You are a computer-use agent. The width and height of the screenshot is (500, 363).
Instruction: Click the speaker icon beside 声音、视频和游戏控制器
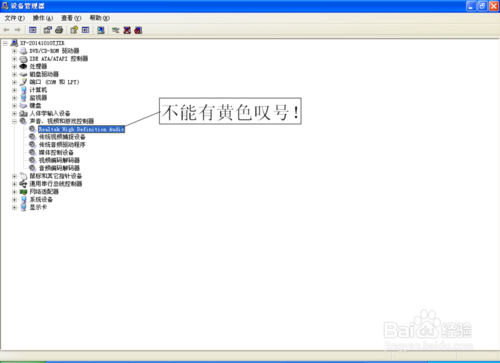[23, 121]
